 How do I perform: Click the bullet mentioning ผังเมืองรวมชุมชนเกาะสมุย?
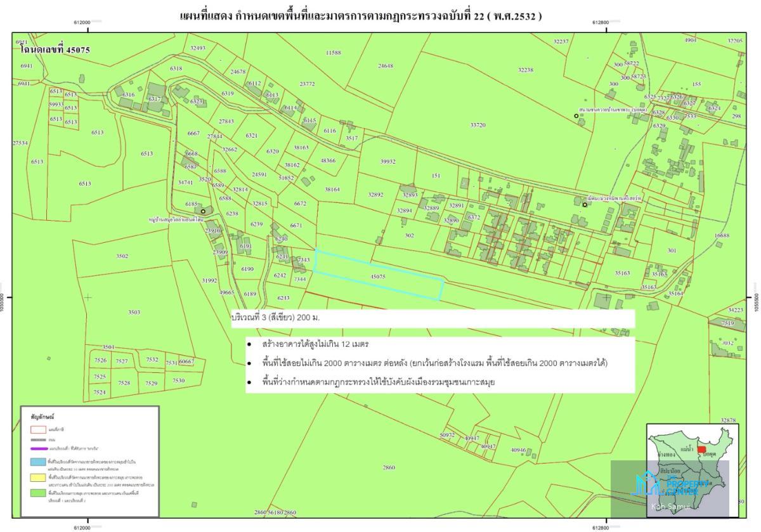[378, 382]
